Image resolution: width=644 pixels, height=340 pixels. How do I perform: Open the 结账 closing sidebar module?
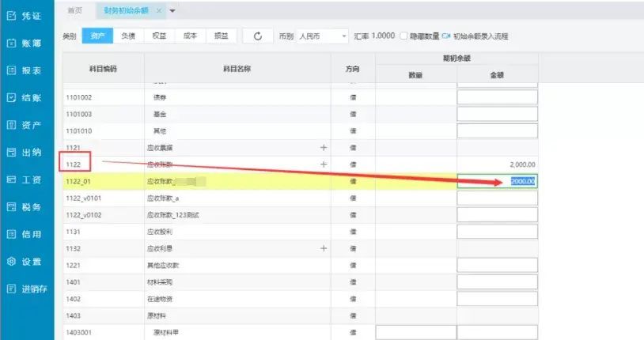click(26, 97)
